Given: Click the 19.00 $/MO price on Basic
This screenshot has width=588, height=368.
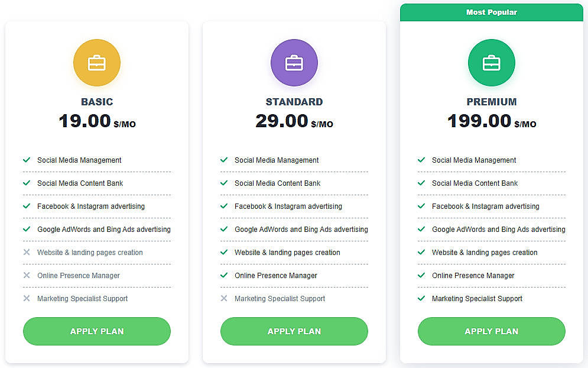Looking at the screenshot, I should point(96,120).
